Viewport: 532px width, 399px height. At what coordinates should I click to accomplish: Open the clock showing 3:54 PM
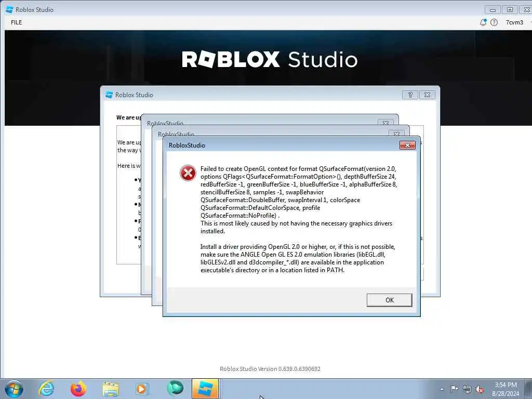506,389
